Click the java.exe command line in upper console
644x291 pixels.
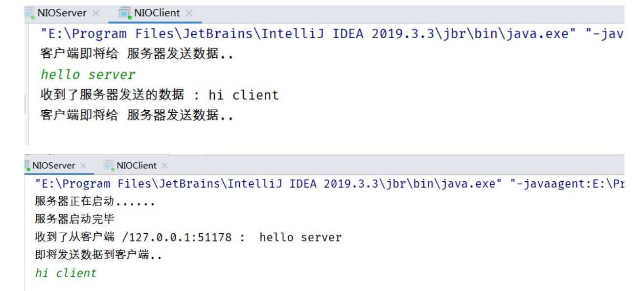pyautogui.click(x=332, y=34)
